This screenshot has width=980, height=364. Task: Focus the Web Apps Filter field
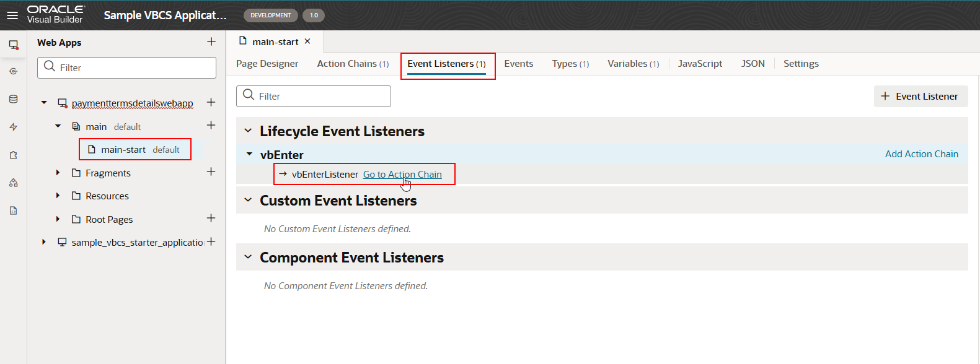coord(126,67)
